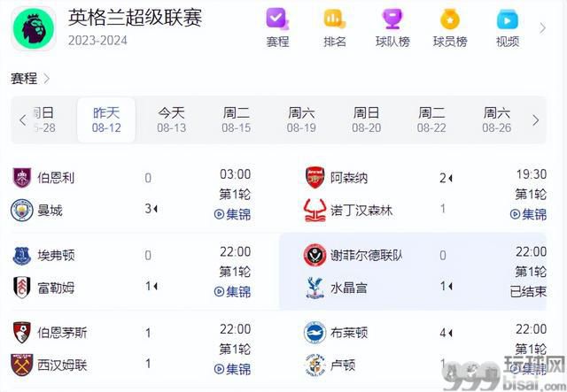Click Arsenal score 2
The width and height of the screenshot is (567, 392).
tap(443, 178)
